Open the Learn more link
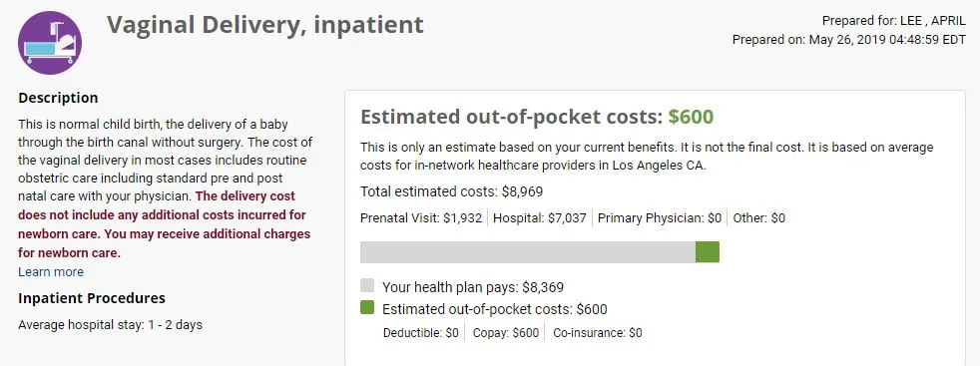Image resolution: width=980 pixels, height=366 pixels. pyautogui.click(x=51, y=271)
